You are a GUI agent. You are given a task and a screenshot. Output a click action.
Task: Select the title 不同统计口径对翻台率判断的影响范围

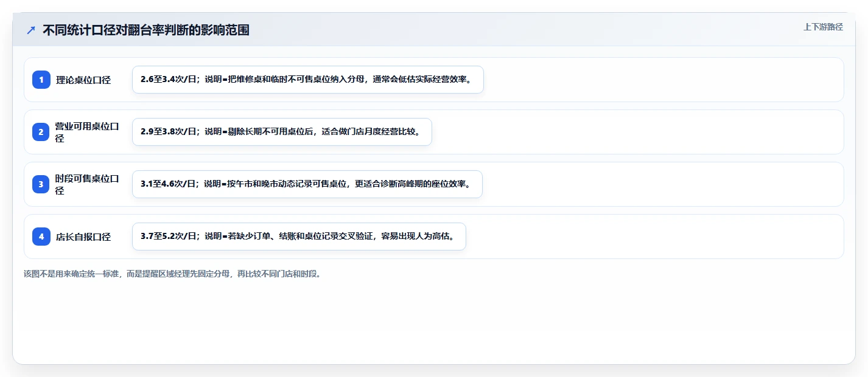click(x=146, y=30)
